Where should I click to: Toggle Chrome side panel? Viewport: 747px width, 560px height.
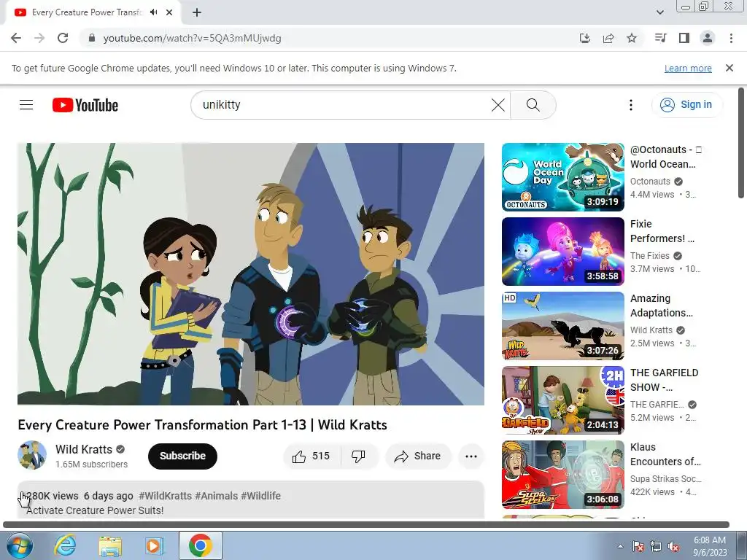pyautogui.click(x=684, y=38)
